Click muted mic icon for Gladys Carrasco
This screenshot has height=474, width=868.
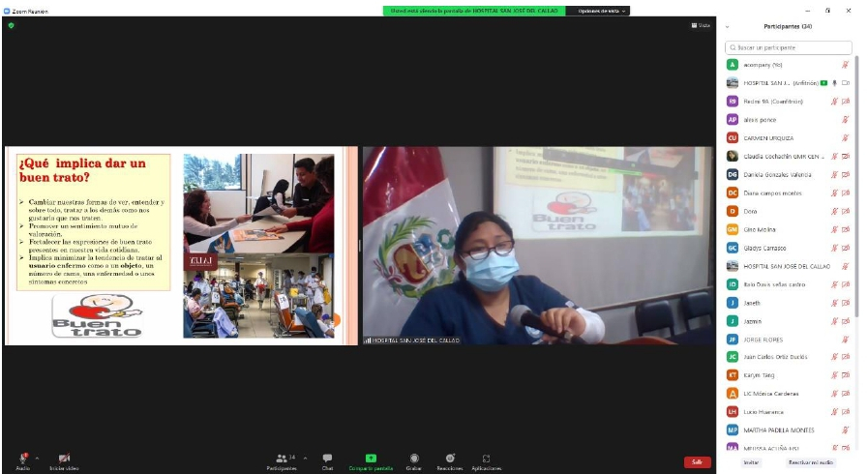pyautogui.click(x=834, y=248)
